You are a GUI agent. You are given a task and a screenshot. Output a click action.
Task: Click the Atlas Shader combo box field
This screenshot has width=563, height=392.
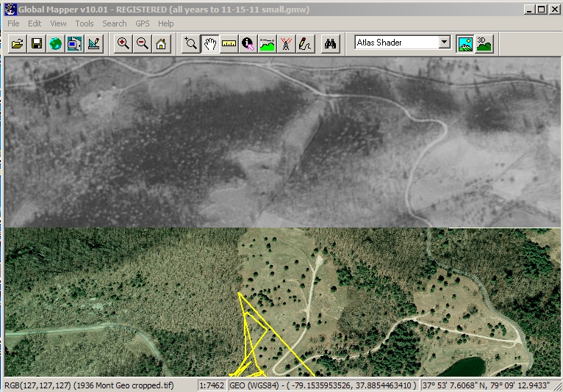[x=403, y=43]
